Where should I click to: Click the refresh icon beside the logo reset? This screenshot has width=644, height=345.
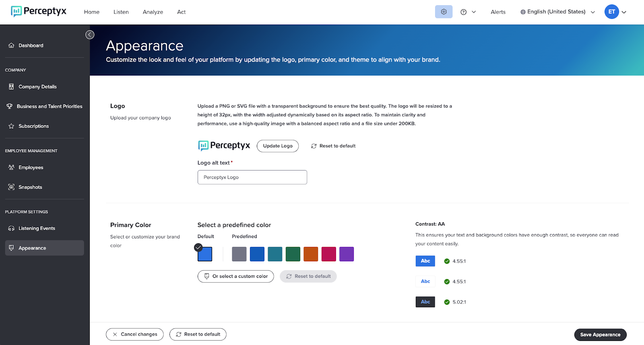(x=314, y=146)
